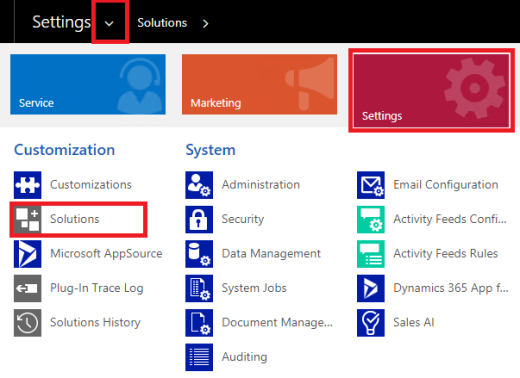Select the Plug-In Trace Log icon
The width and height of the screenshot is (520, 378).
[x=28, y=288]
